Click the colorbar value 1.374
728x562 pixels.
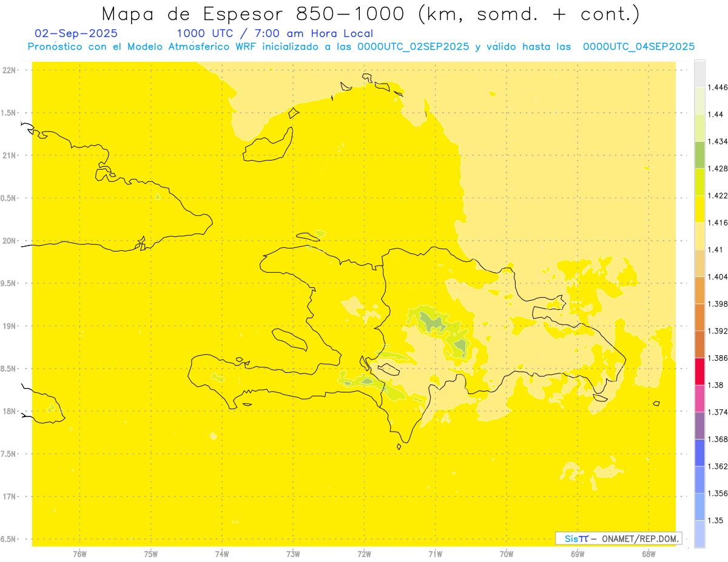click(719, 412)
